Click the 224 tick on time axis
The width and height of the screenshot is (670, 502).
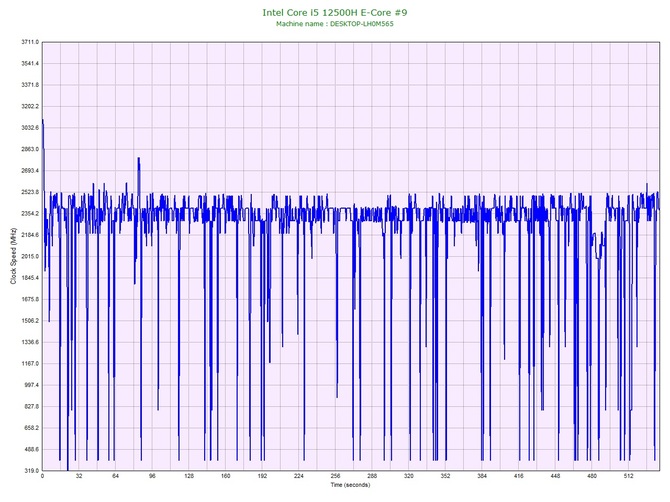click(299, 476)
